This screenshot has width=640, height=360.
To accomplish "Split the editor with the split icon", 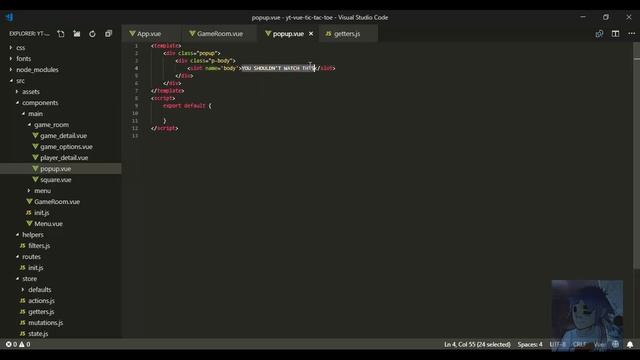I will (x=616, y=34).
